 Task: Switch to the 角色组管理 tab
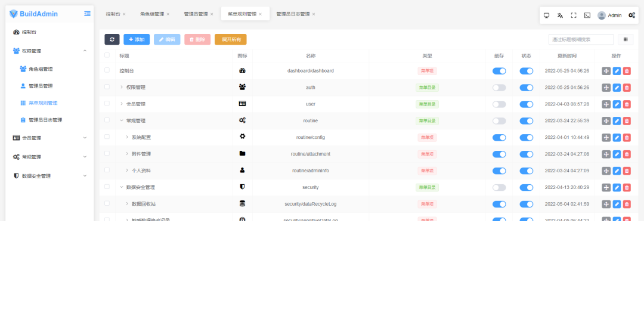pyautogui.click(x=152, y=14)
